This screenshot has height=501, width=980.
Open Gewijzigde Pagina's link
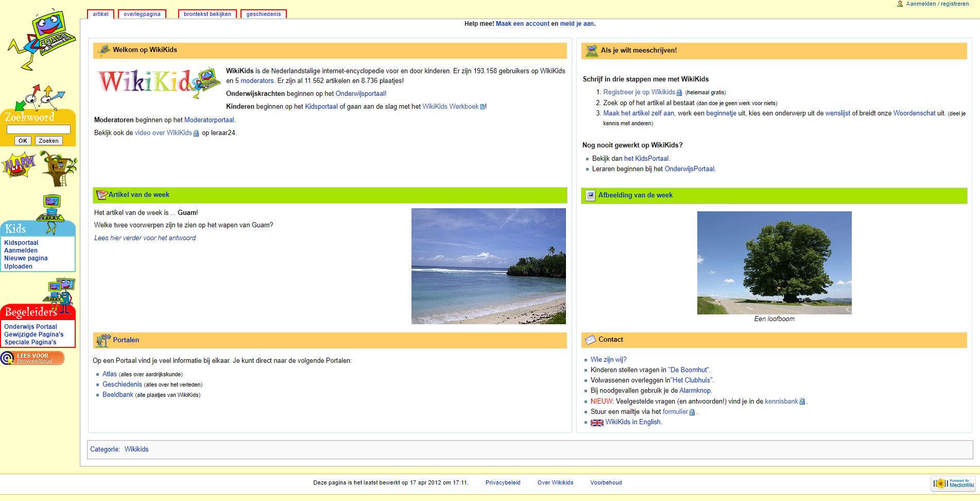(34, 335)
